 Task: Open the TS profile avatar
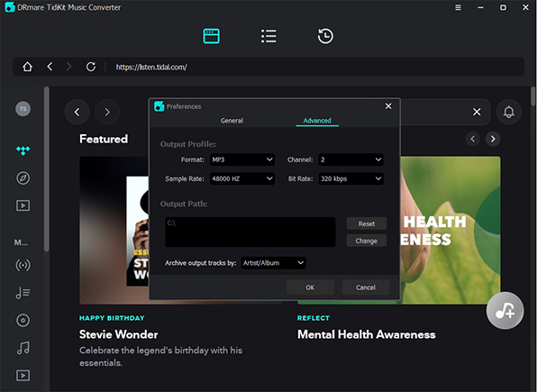point(23,109)
